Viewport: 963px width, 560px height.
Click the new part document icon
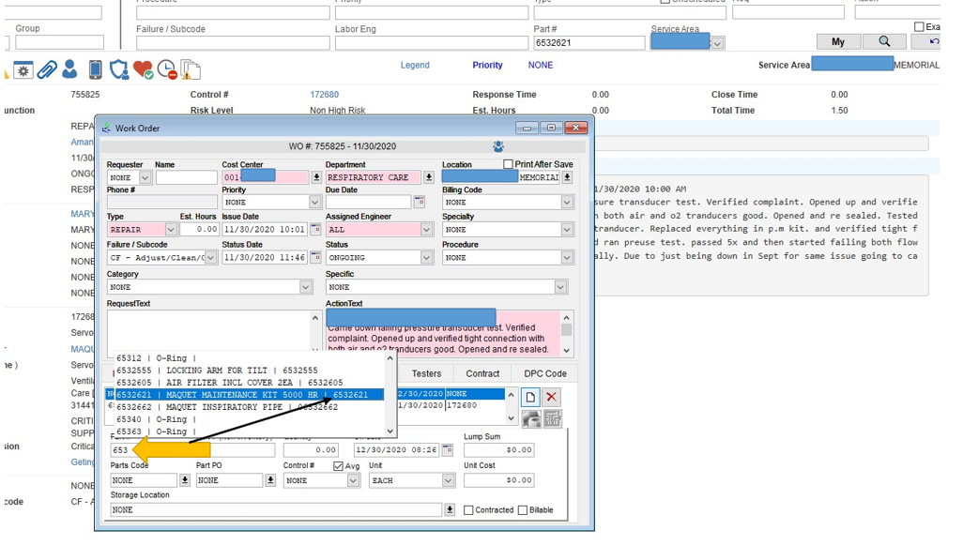click(x=530, y=398)
